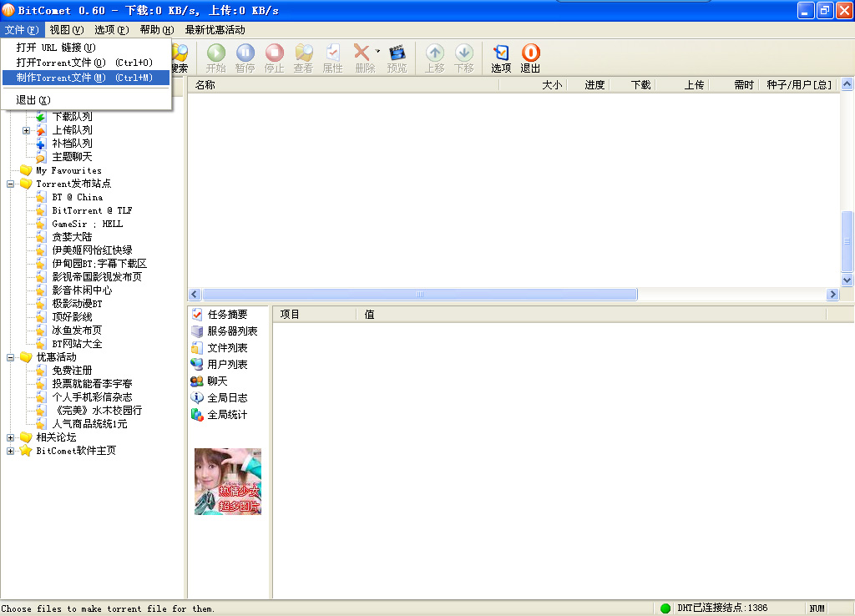This screenshot has height=616, width=855.
Task: Select 补档队列 in the sidebar tree
Action: 72,144
